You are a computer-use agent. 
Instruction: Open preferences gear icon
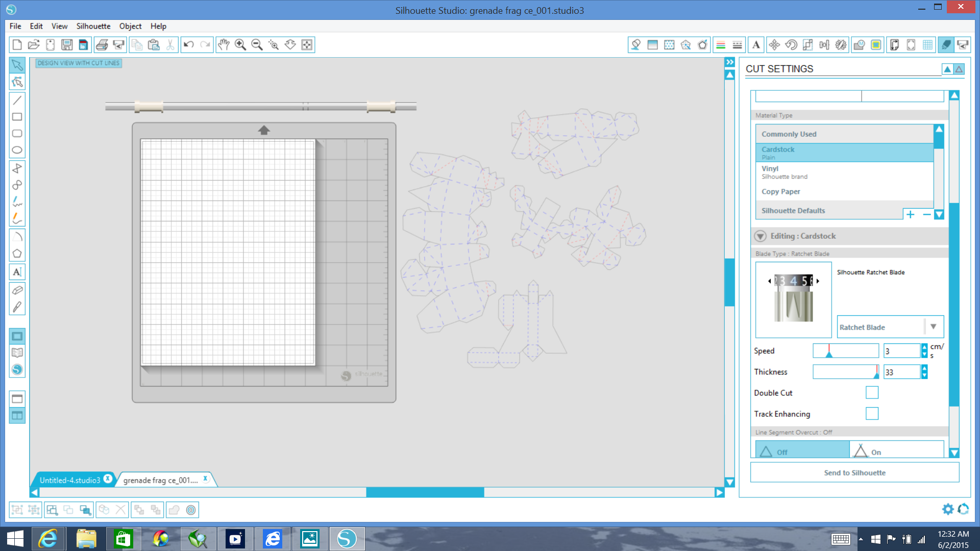[x=948, y=509]
